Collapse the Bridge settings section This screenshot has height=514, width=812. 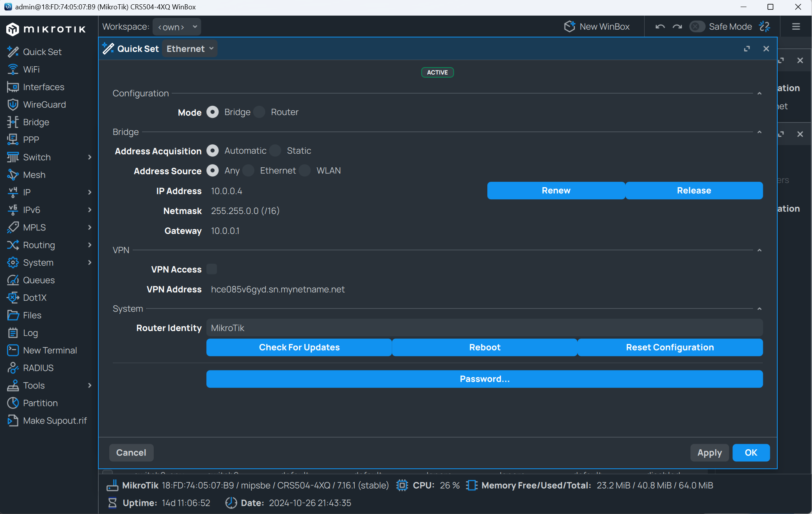tap(759, 132)
